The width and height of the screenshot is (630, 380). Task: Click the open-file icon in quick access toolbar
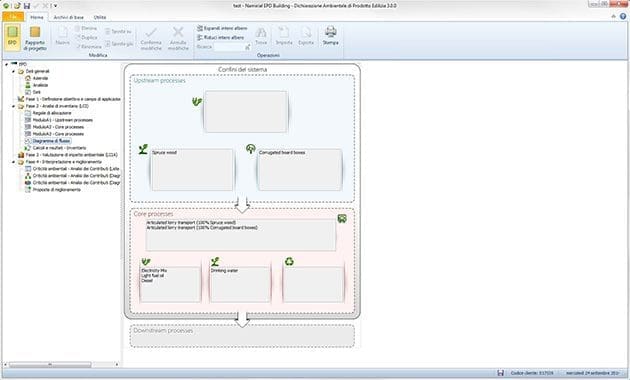pyautogui.click(x=17, y=6)
